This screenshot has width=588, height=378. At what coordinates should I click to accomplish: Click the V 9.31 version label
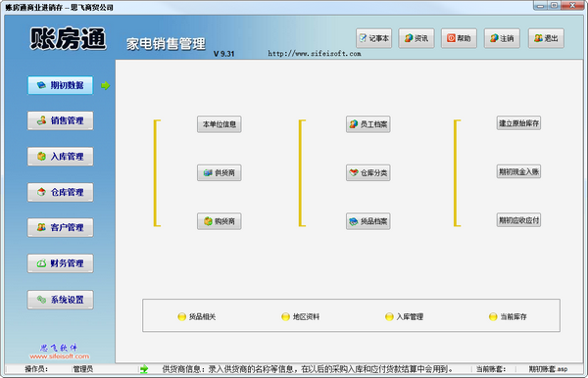(x=223, y=54)
